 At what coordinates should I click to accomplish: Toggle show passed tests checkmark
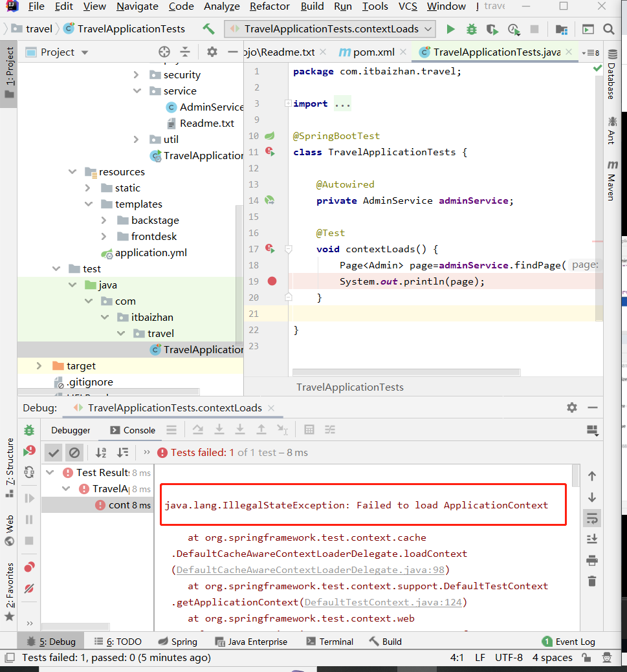pos(54,453)
